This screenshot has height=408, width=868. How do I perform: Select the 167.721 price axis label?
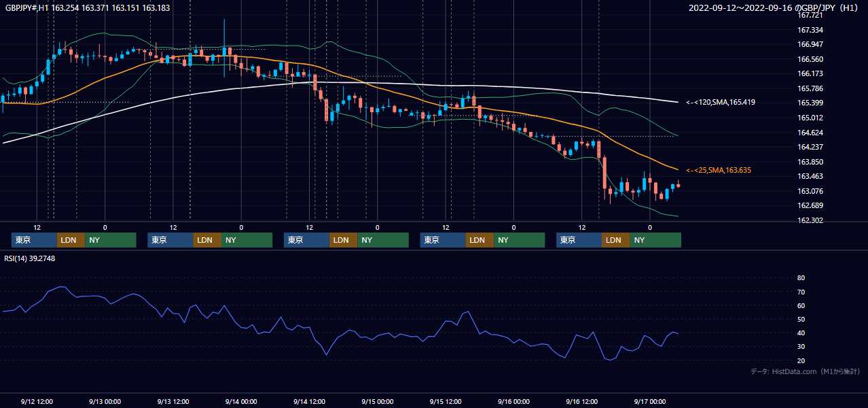point(810,15)
